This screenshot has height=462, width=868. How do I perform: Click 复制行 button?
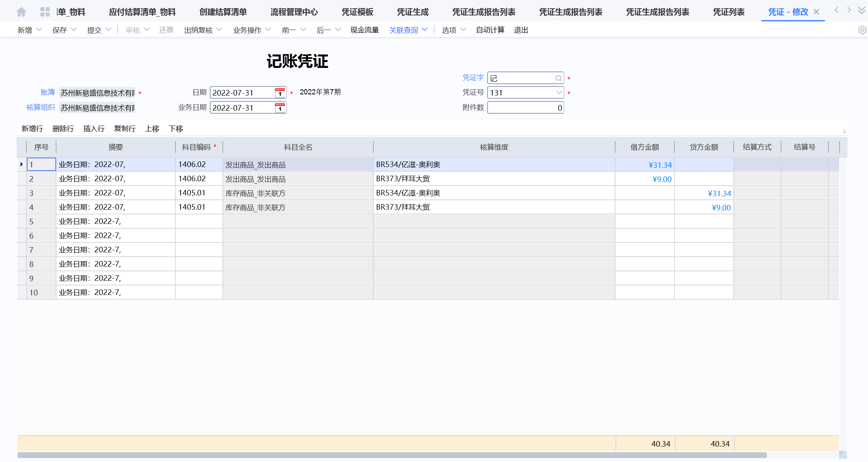coord(124,129)
